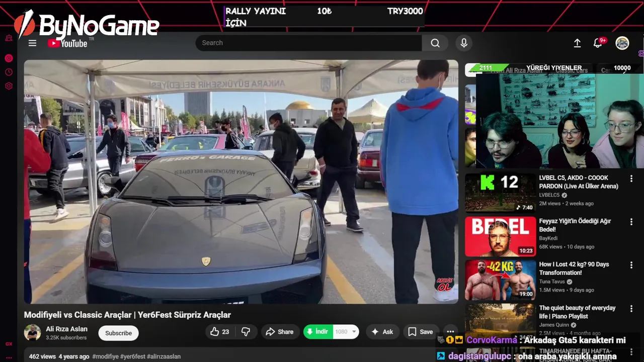
Task: Open the 42 KG transformation thumbnail
Action: 500,280
